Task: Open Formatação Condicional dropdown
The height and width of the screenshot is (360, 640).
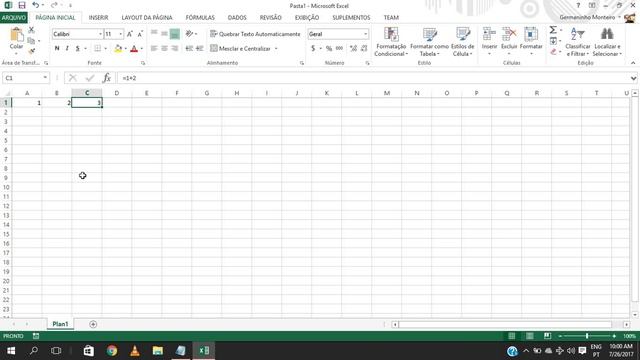Action: click(391, 42)
